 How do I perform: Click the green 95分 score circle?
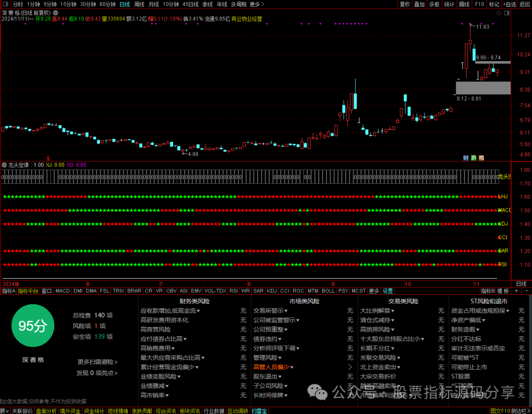(x=33, y=325)
